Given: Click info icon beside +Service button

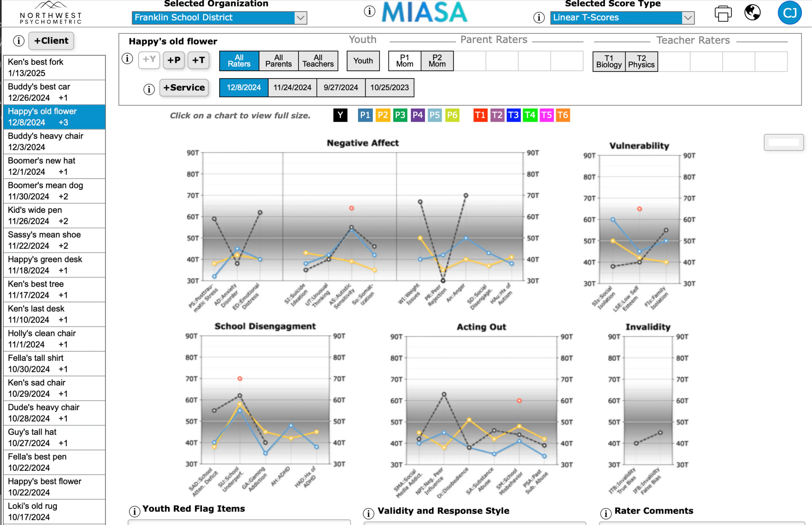Looking at the screenshot, I should pos(149,89).
